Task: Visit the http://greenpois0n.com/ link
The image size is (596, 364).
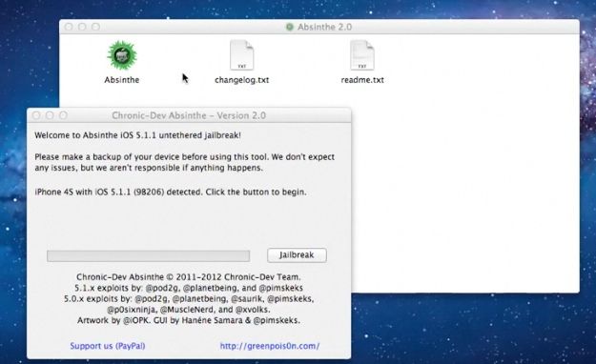Action: 270,346
